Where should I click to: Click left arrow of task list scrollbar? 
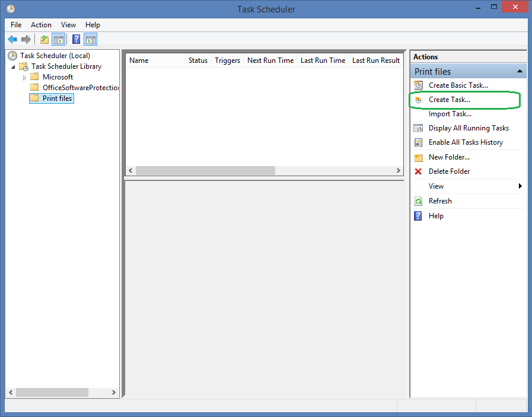click(130, 170)
